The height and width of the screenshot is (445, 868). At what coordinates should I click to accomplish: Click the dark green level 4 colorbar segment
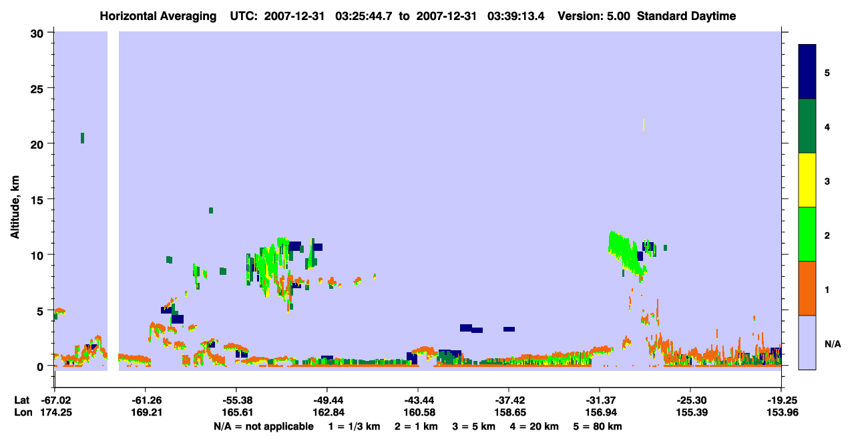[x=807, y=126]
